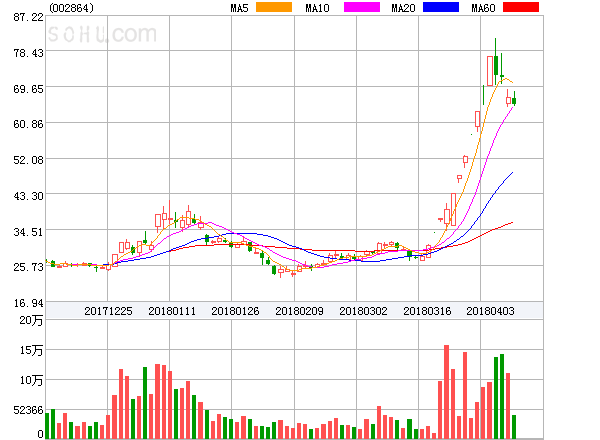Click volume axis label 15万

pos(31,350)
